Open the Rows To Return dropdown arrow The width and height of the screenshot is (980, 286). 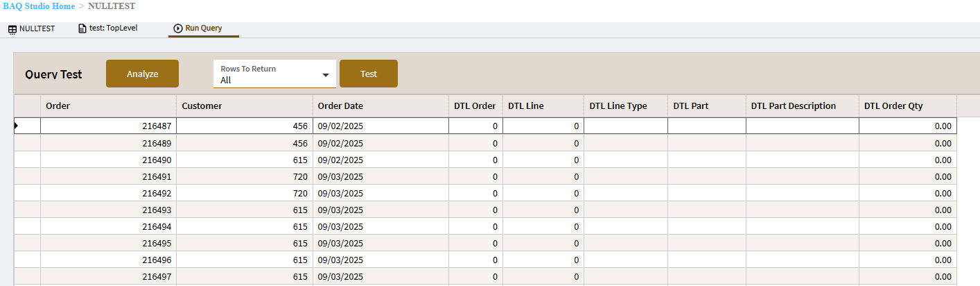pos(326,75)
